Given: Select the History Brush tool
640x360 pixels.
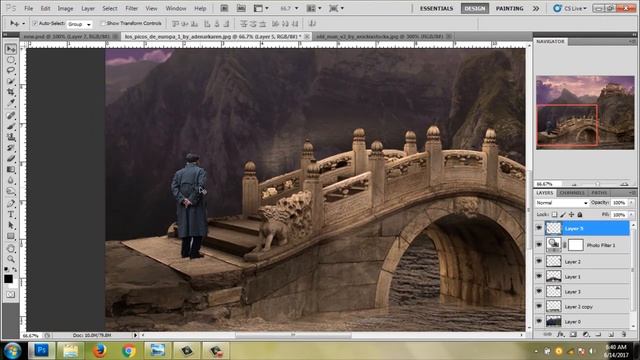Looking at the screenshot, I should point(11,148).
